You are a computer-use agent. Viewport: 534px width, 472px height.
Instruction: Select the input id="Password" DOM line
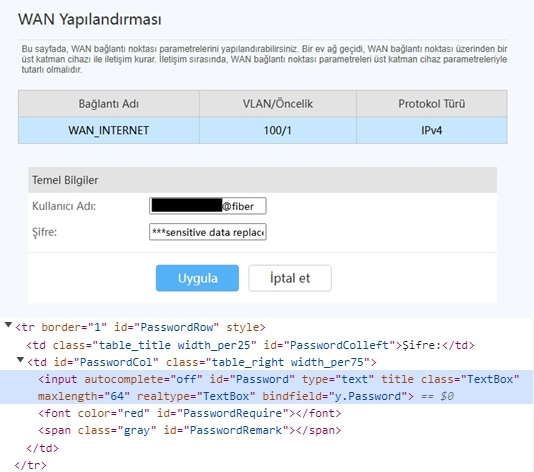coord(267,387)
